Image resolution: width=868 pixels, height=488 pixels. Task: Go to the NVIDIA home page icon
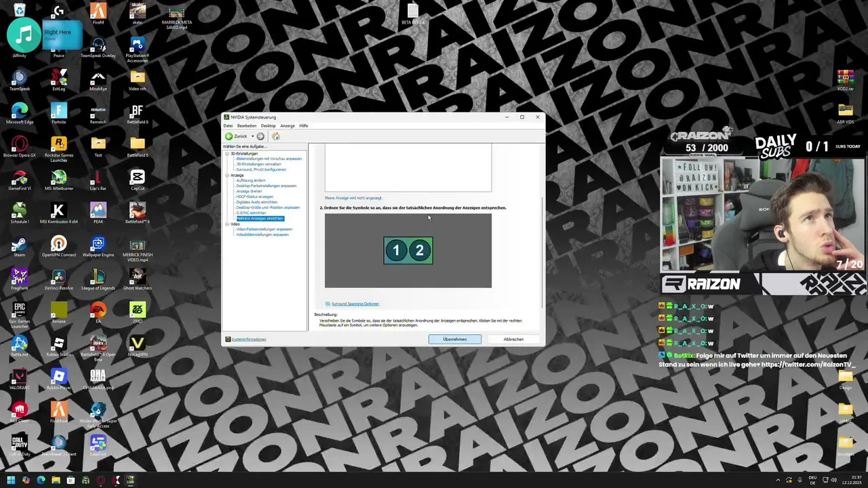pos(275,136)
